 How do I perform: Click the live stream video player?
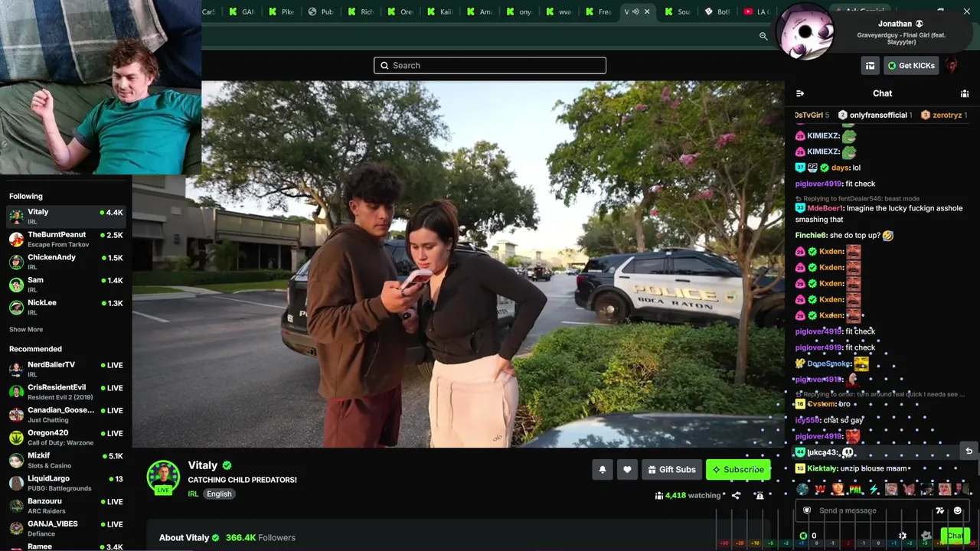click(x=459, y=264)
